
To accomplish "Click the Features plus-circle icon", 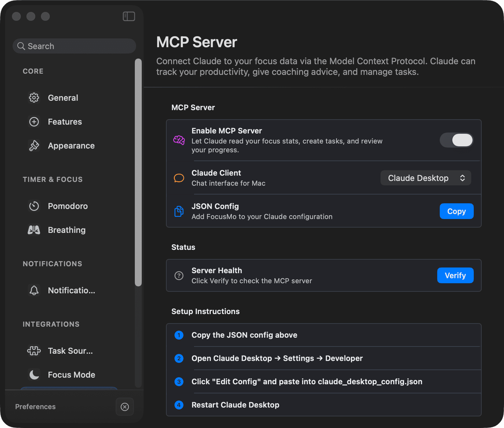I will 34,121.
